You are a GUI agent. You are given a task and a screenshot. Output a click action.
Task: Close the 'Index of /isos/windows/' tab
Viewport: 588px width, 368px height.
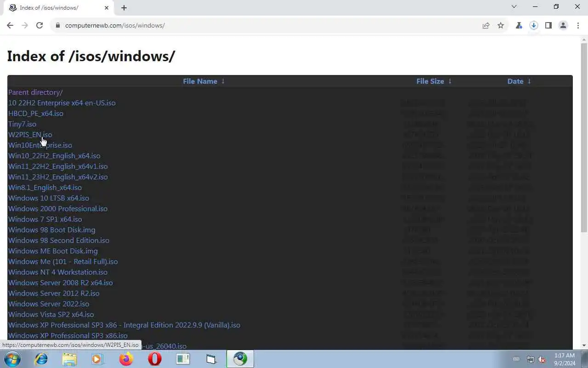click(x=107, y=7)
